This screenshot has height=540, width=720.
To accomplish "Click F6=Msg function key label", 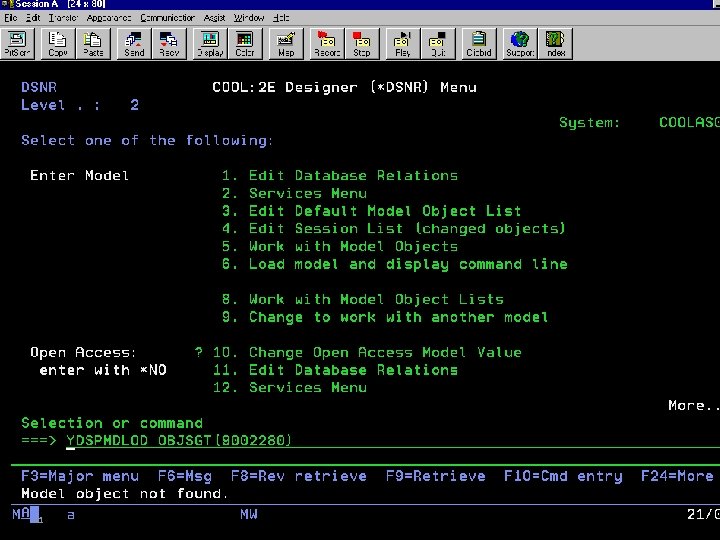I will click(x=185, y=476).
